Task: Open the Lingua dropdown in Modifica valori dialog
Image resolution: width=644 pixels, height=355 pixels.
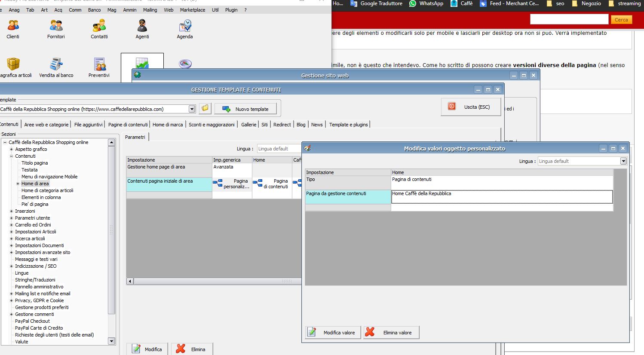Action: (623, 161)
